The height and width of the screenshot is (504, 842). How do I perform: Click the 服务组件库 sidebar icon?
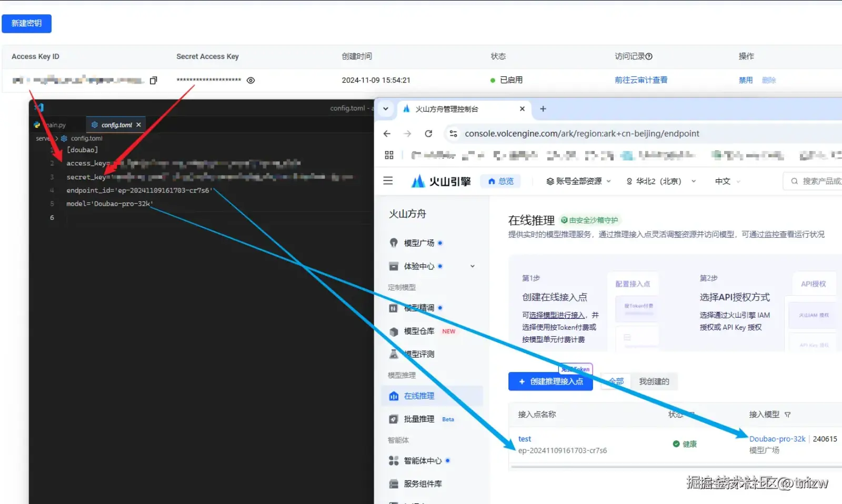click(x=394, y=484)
